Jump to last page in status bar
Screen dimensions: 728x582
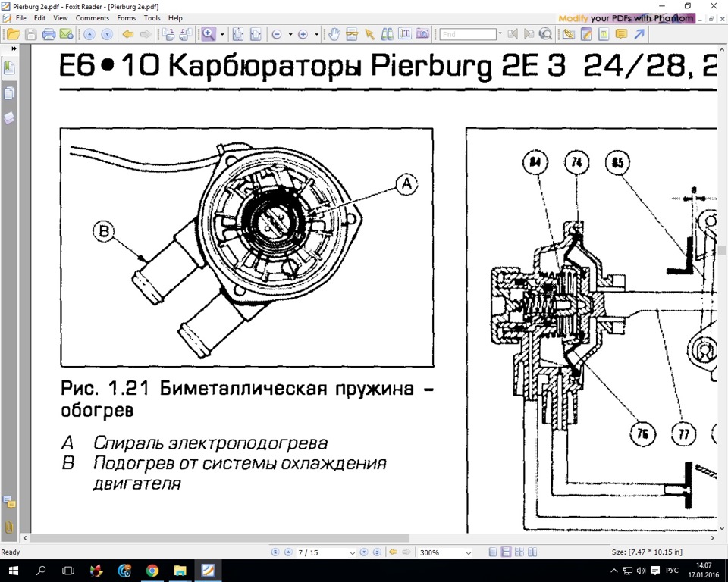[377, 552]
